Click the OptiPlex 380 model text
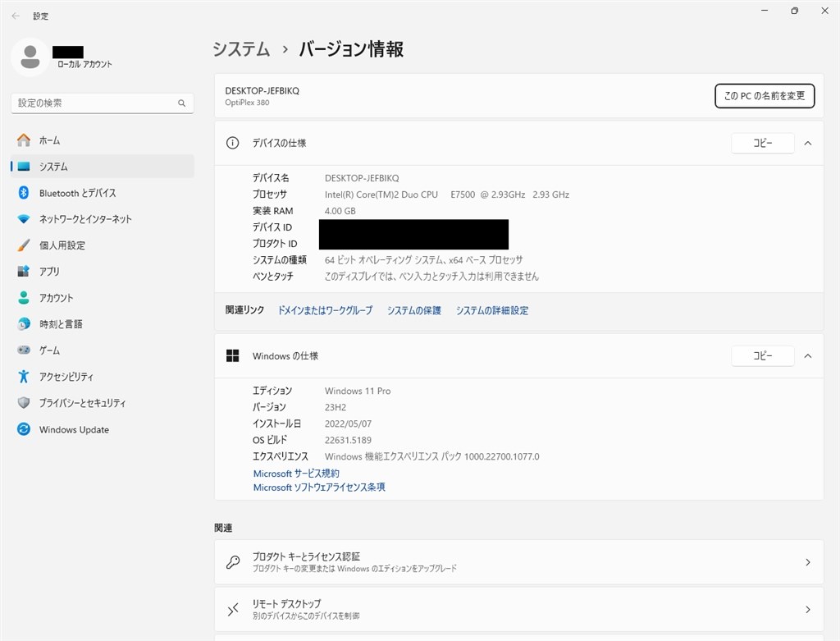Viewport: 840px width, 641px height. click(x=247, y=103)
